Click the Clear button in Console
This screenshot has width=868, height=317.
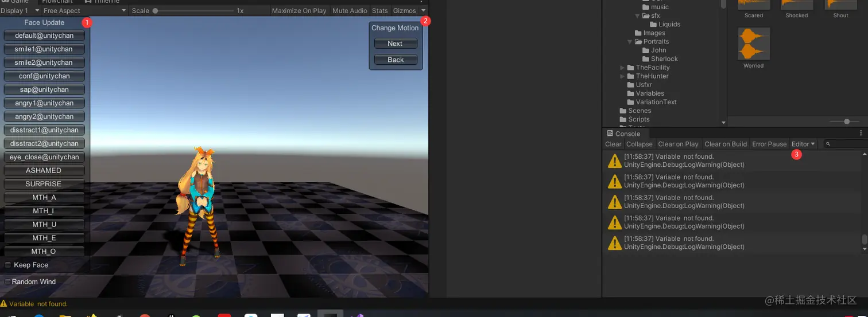coord(613,144)
